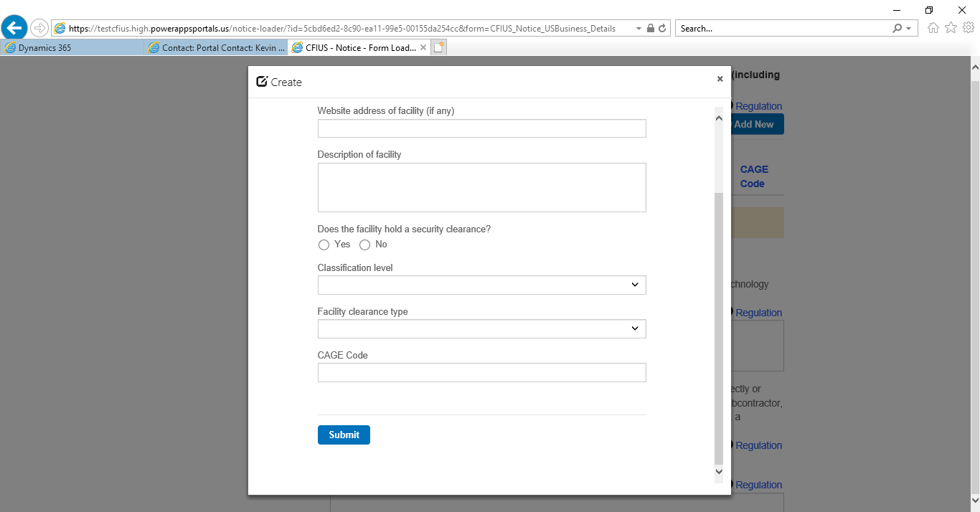The image size is (980, 512).
Task: Select Yes for facility security clearance
Action: click(x=324, y=245)
